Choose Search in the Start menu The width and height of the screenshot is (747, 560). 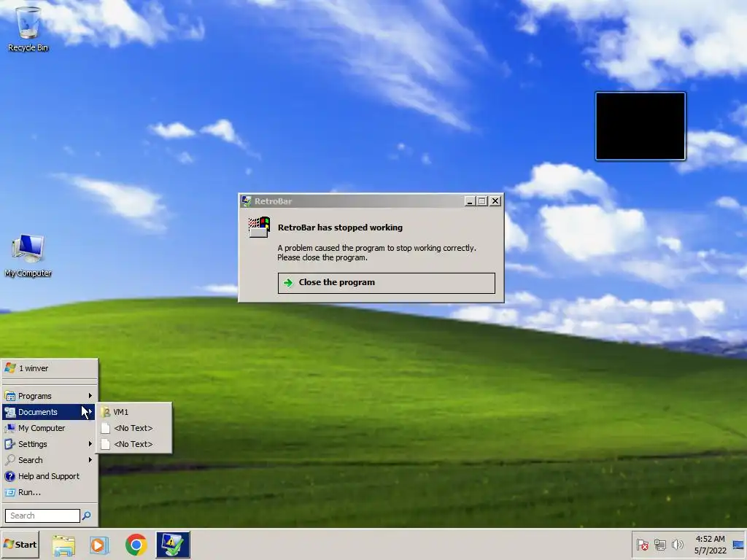tap(50, 460)
